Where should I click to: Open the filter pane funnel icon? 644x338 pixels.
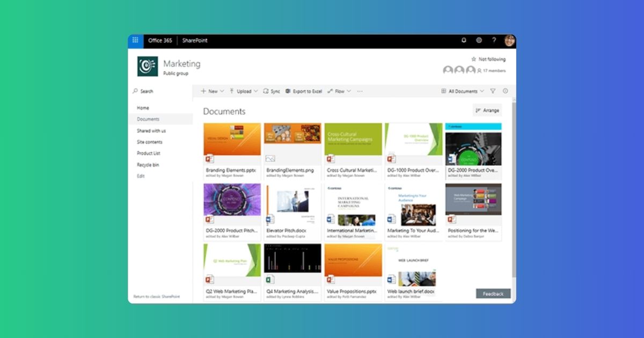click(x=493, y=91)
